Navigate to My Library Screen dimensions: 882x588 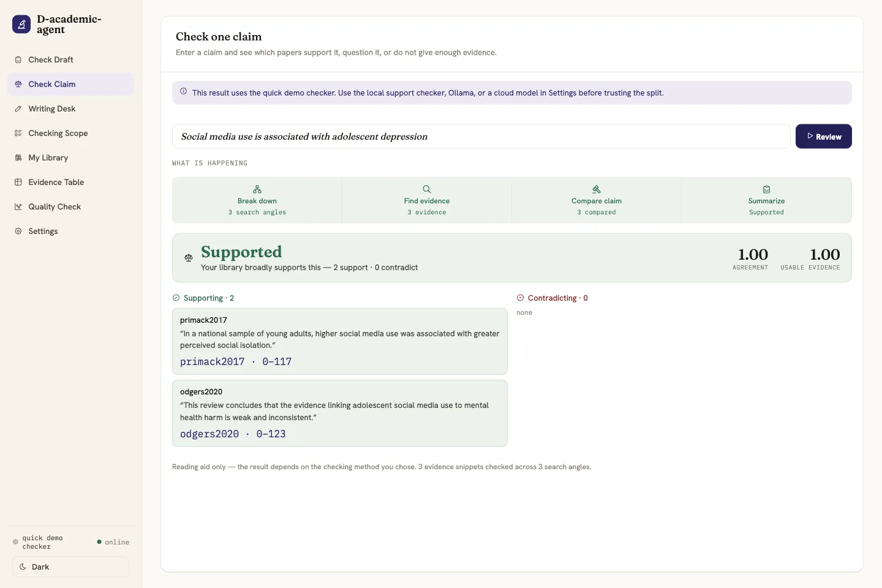[x=70, y=157]
